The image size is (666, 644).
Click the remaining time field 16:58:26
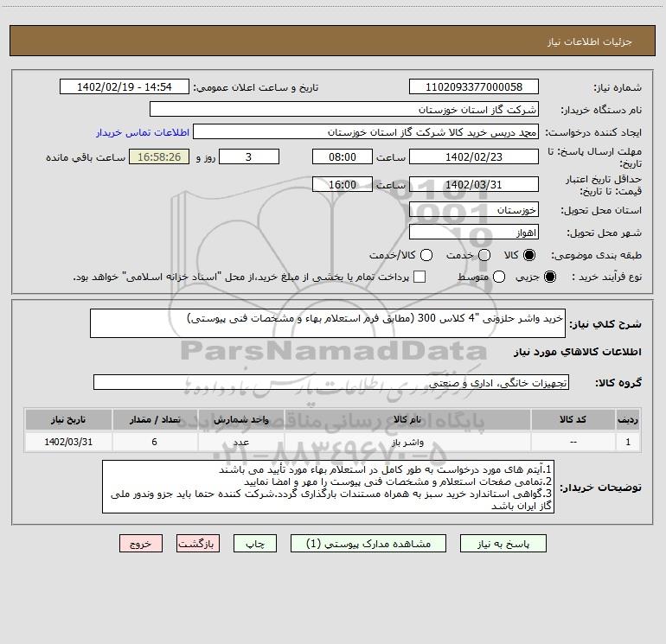[x=159, y=156]
